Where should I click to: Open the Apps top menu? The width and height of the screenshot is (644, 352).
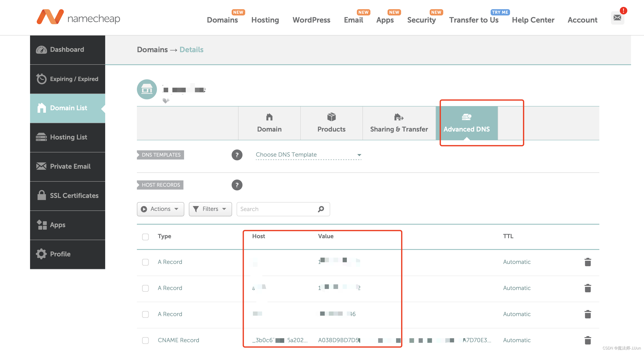[x=385, y=20]
